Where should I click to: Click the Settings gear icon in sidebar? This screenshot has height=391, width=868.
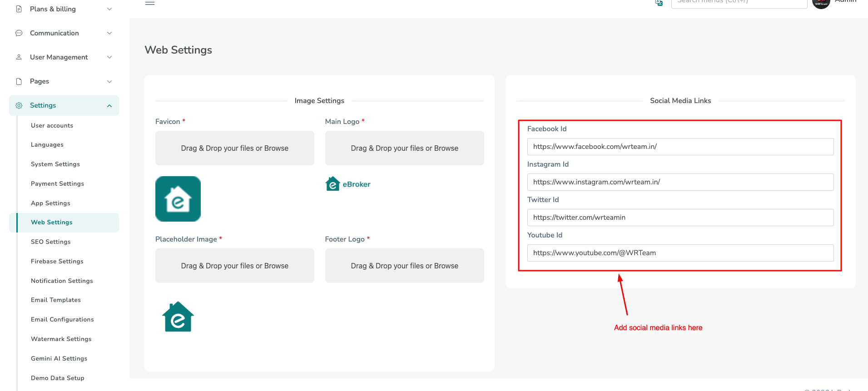point(19,105)
